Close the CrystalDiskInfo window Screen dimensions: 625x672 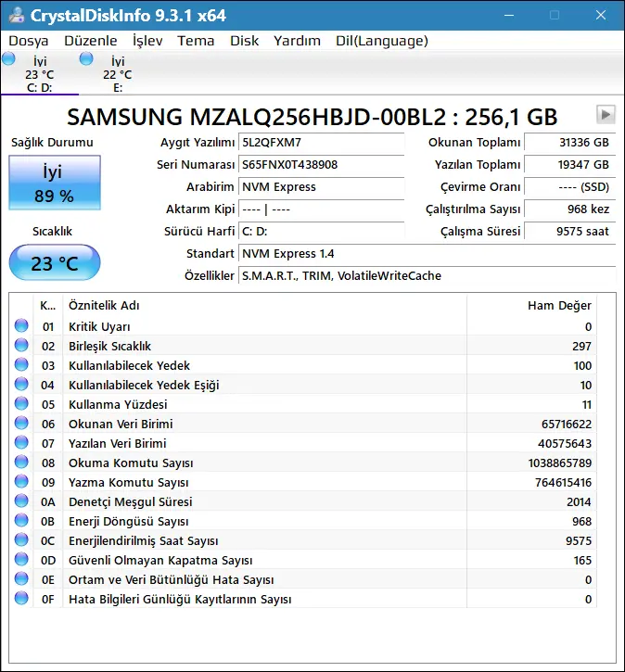tap(601, 16)
